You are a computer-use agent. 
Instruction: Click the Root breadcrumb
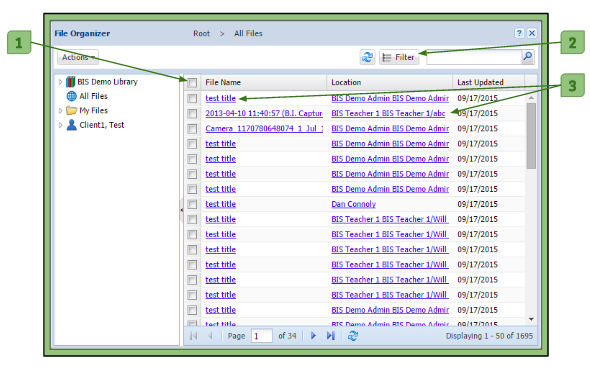tap(201, 33)
